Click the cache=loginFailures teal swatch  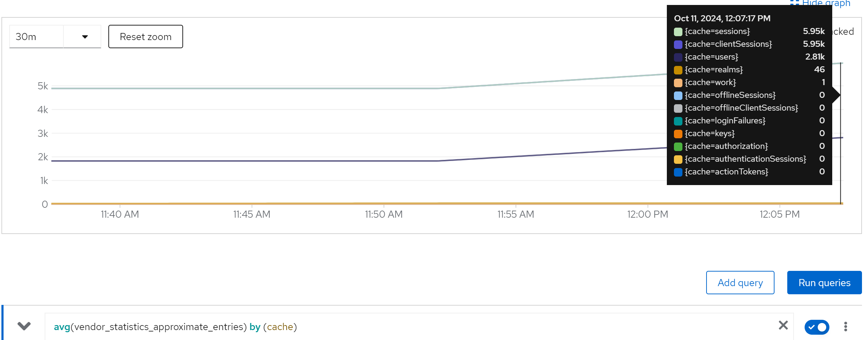(678, 121)
